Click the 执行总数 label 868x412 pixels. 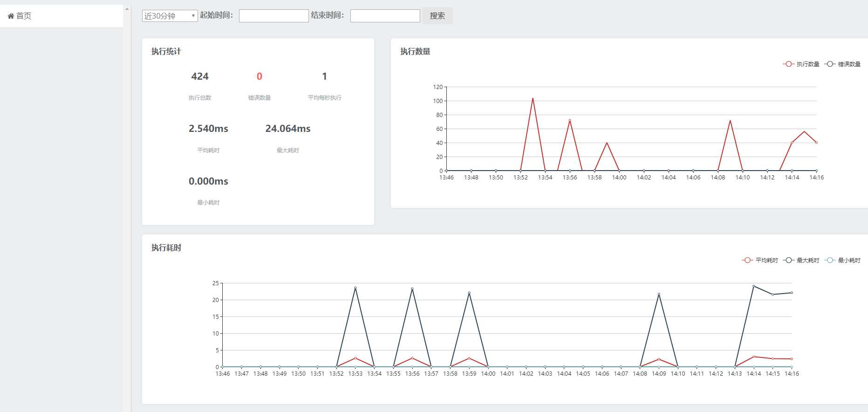click(200, 98)
